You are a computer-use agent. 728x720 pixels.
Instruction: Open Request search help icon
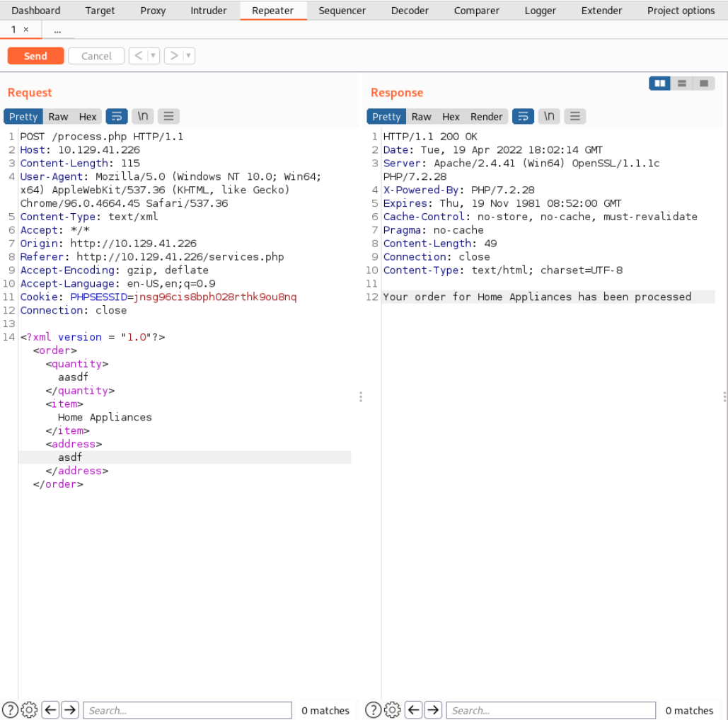tap(10, 710)
